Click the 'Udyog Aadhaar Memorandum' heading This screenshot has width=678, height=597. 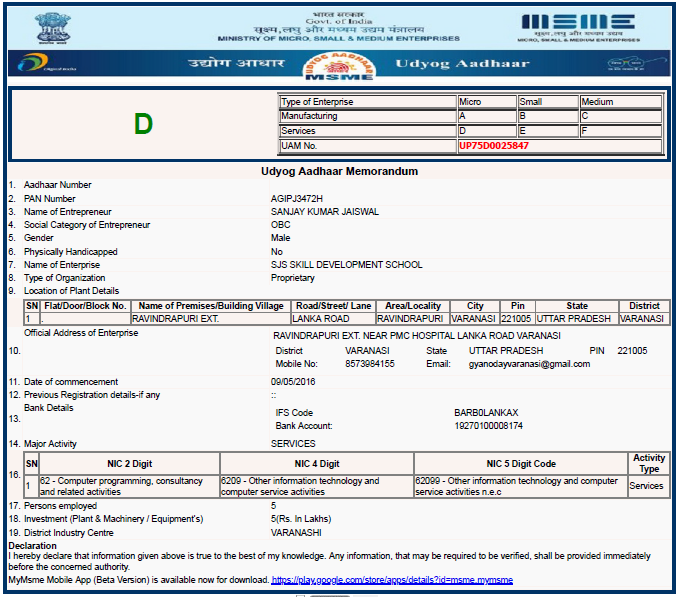339,171
